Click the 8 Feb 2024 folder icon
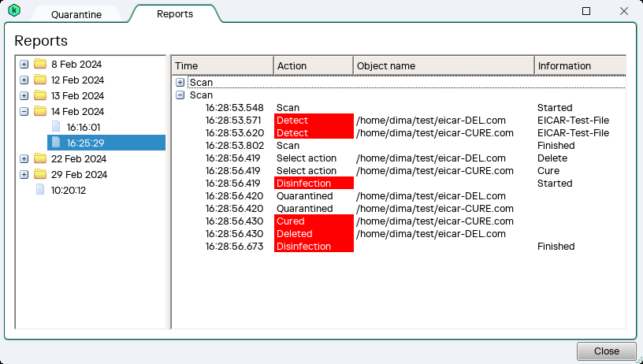 [x=39, y=64]
